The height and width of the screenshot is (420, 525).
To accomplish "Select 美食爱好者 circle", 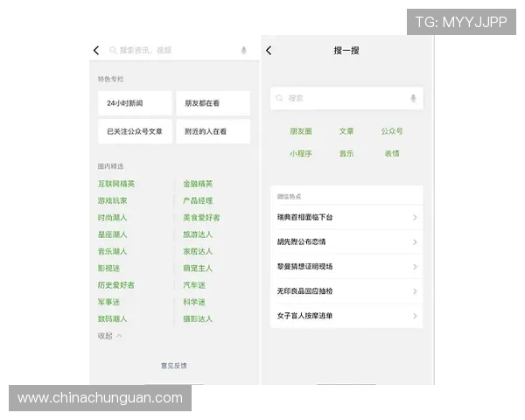I will (201, 218).
